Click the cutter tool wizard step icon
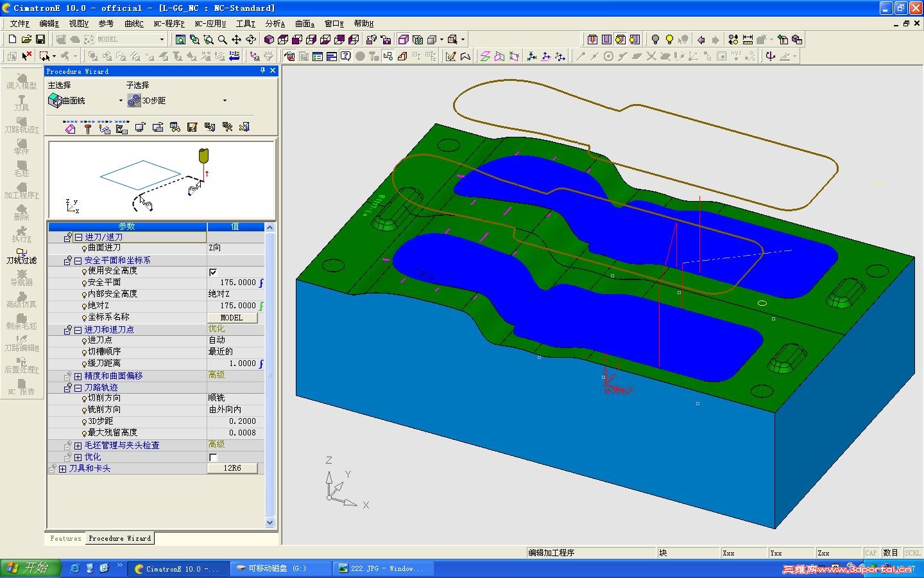Image resolution: width=924 pixels, height=578 pixels. (x=88, y=128)
